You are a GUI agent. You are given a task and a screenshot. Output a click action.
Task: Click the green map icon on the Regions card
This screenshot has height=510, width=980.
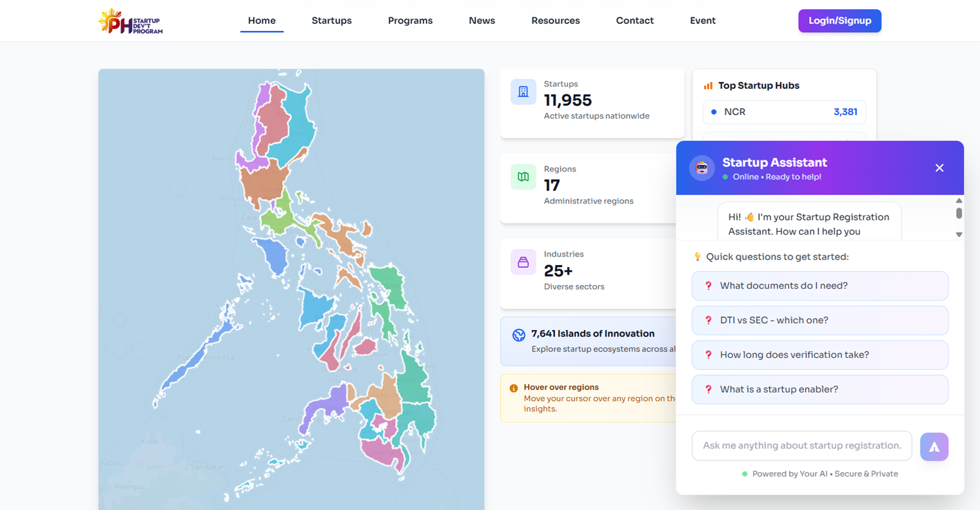coord(523,177)
